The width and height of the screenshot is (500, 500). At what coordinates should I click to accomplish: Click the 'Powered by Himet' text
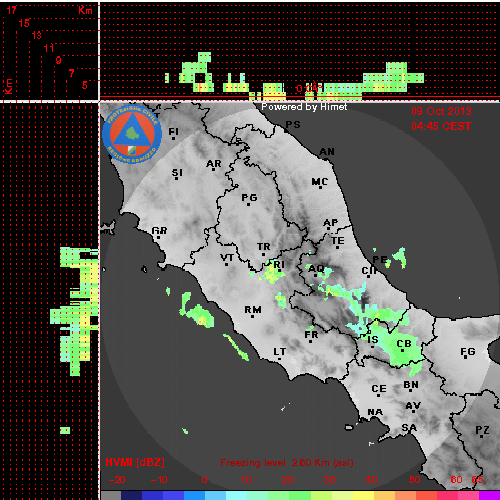tap(304, 107)
